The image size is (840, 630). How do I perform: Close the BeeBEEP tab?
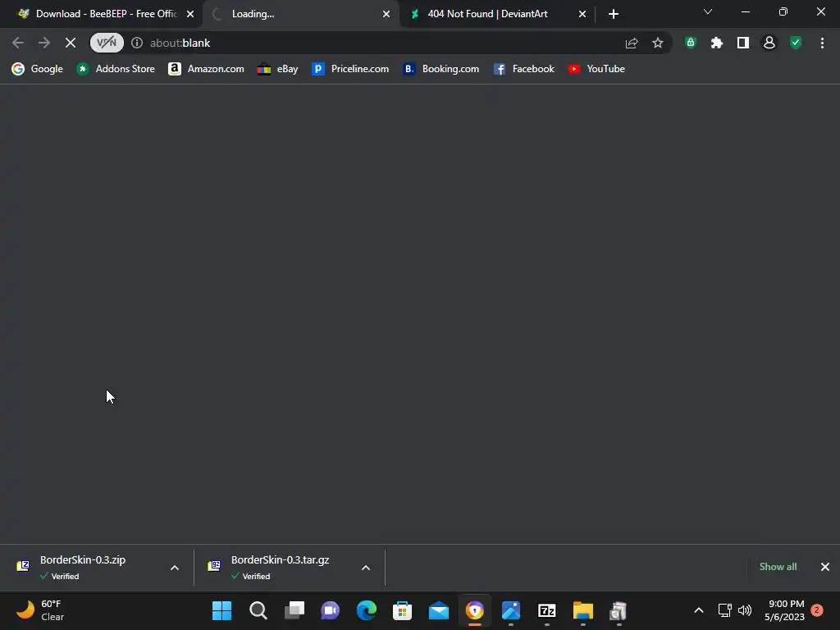190,14
